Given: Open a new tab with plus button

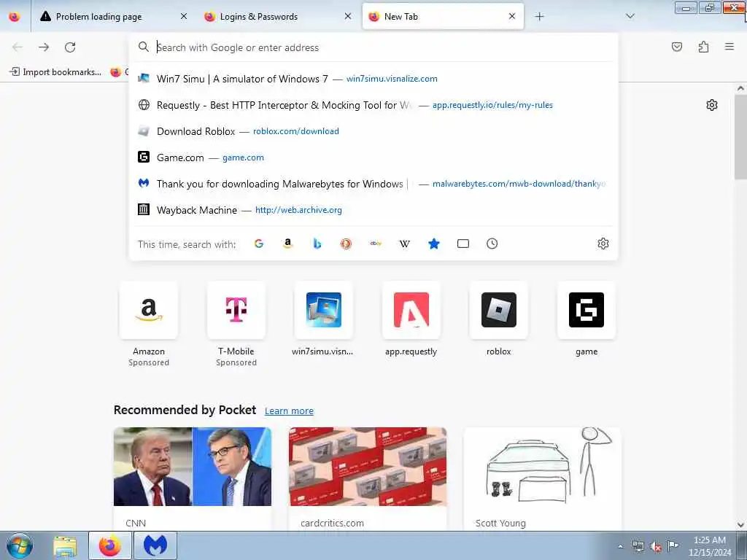Looking at the screenshot, I should [539, 17].
